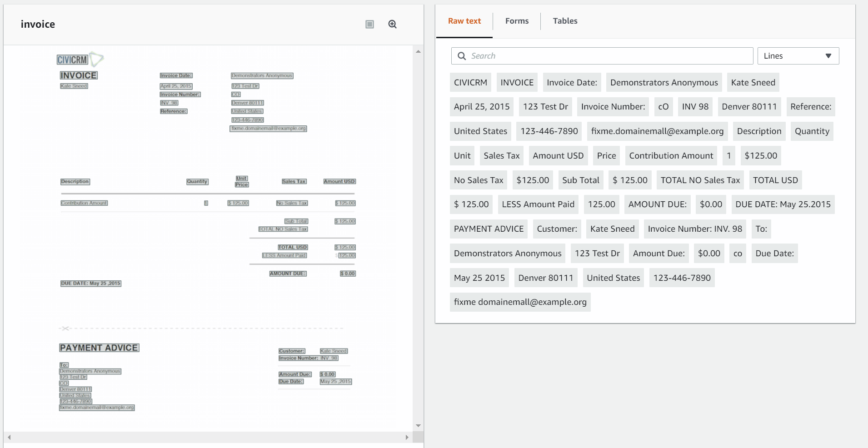The image size is (868, 448).
Task: Click the document's horizontal scrollbar track
Action: [x=208, y=437]
